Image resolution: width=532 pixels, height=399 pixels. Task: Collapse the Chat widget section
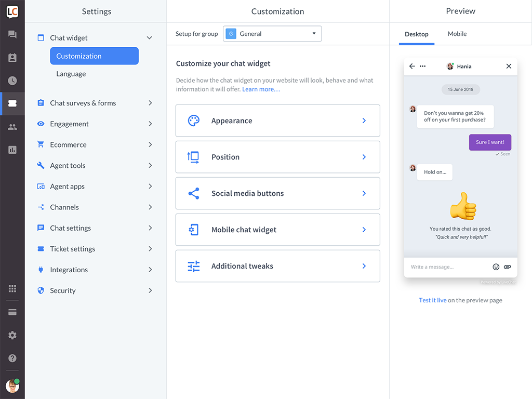click(149, 38)
